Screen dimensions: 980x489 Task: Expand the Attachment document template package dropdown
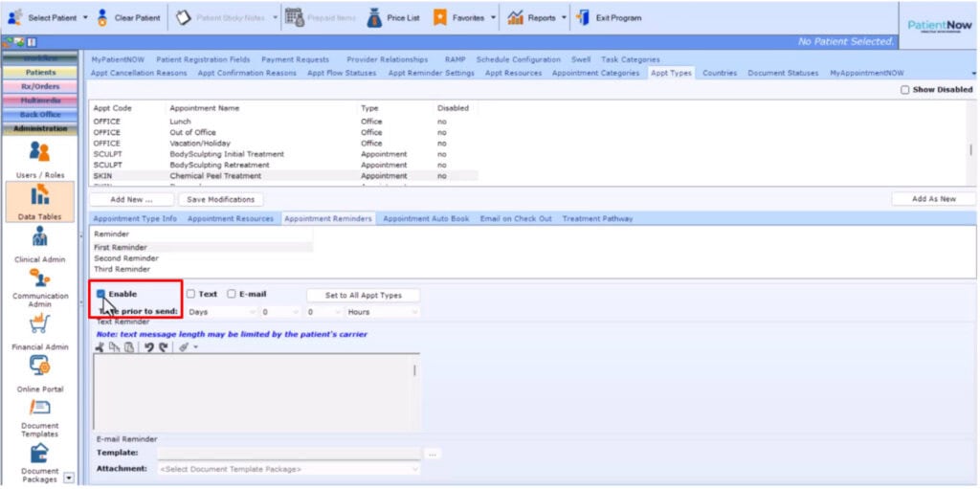(x=287, y=469)
